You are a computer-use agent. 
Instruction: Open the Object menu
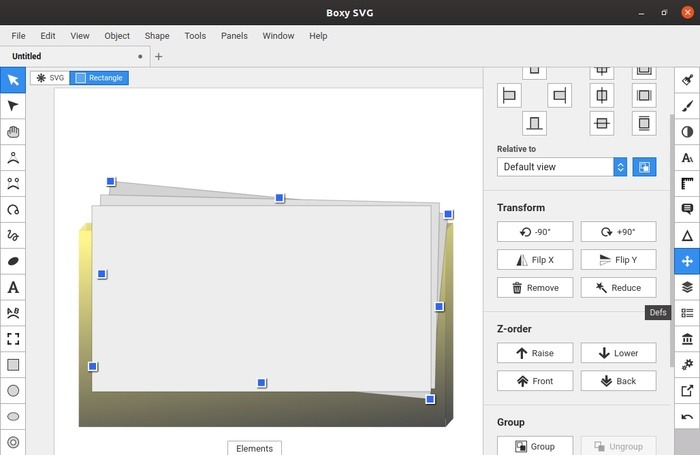pyautogui.click(x=117, y=36)
